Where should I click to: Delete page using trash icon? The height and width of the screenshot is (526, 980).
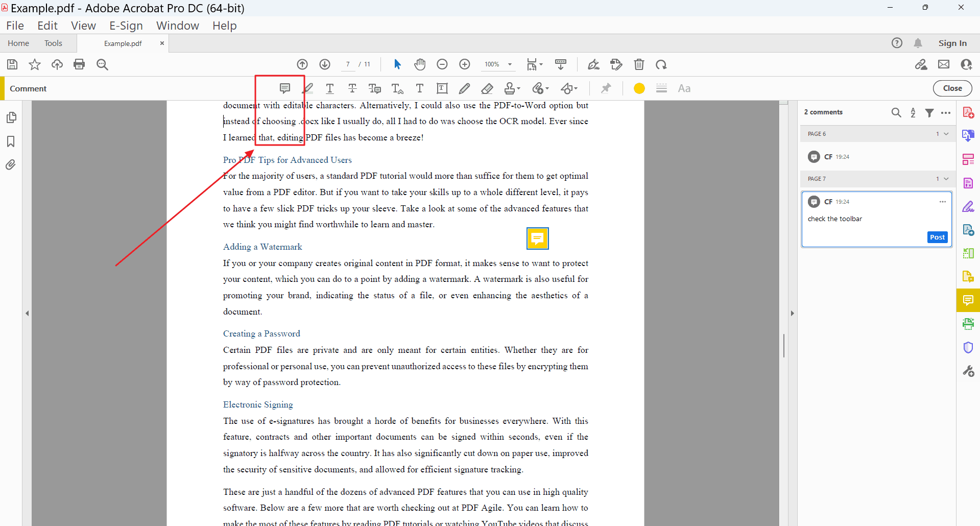point(639,64)
